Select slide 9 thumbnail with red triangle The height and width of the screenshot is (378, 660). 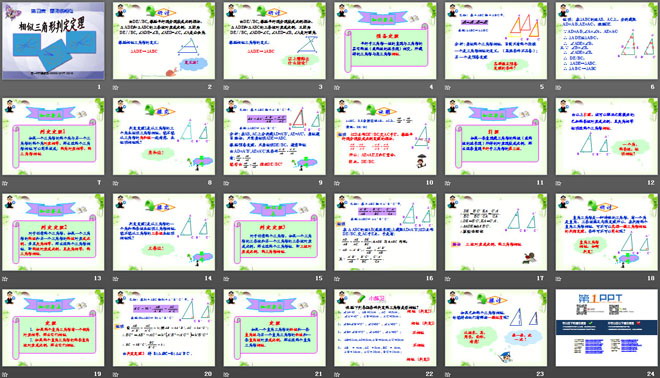(274, 136)
